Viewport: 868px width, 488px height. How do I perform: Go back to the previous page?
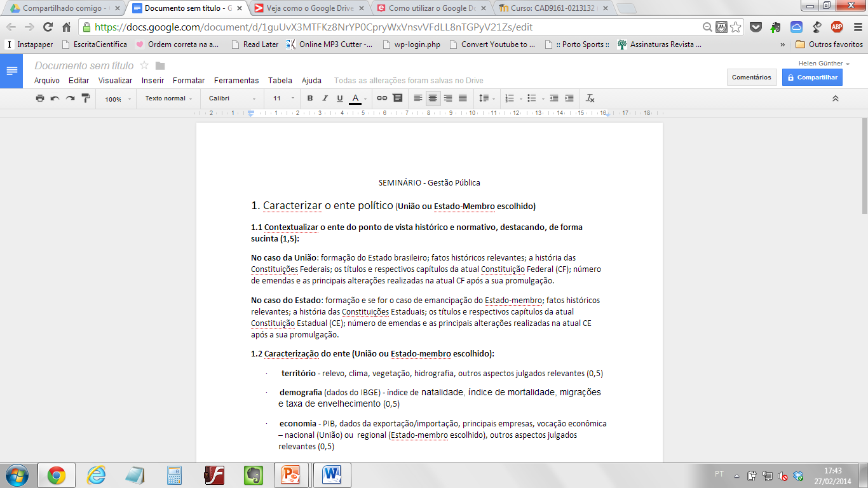tap(11, 27)
